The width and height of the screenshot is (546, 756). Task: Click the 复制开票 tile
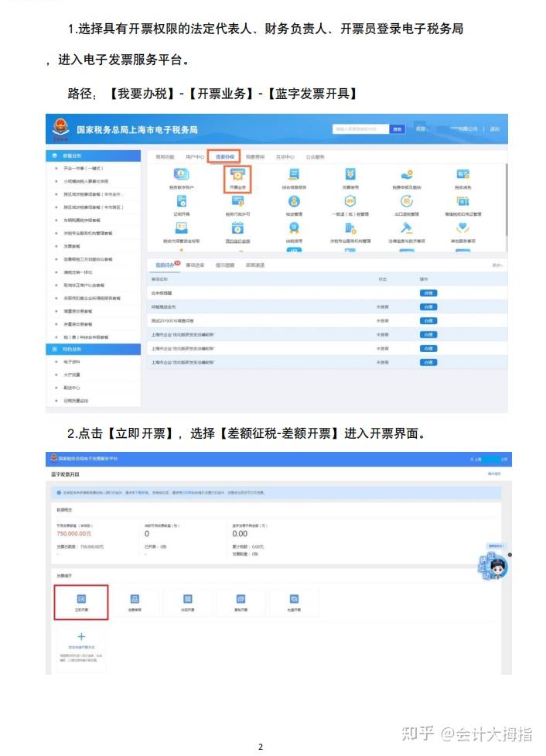241,602
